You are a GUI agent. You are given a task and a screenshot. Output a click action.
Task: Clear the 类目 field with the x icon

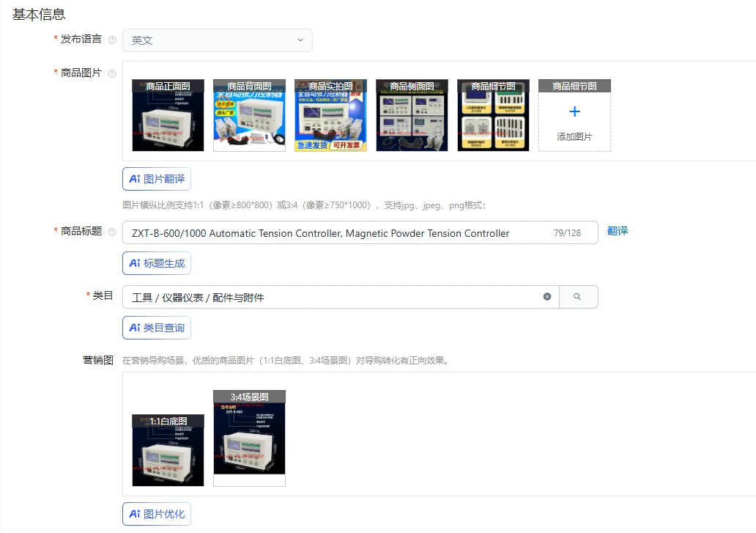(547, 297)
